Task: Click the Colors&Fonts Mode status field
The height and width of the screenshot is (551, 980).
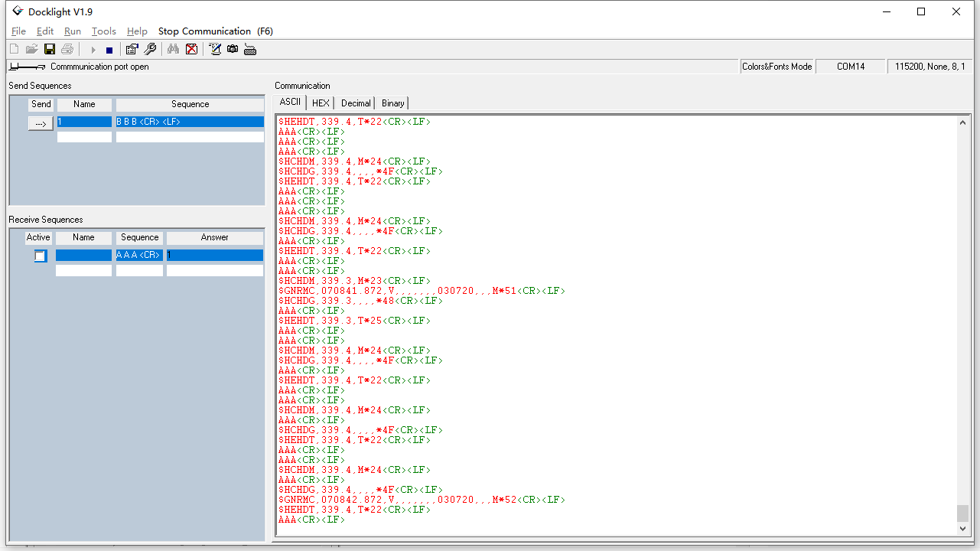Action: pyautogui.click(x=777, y=67)
